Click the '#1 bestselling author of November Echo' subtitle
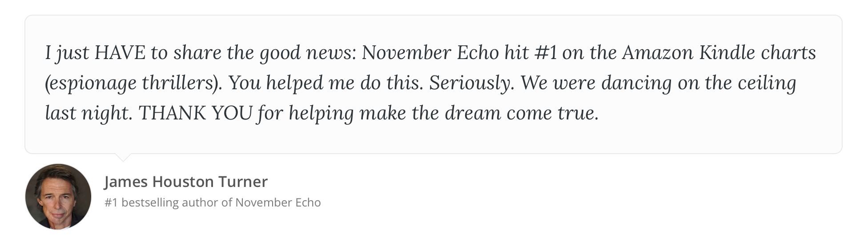The height and width of the screenshot is (246, 868). tap(213, 202)
